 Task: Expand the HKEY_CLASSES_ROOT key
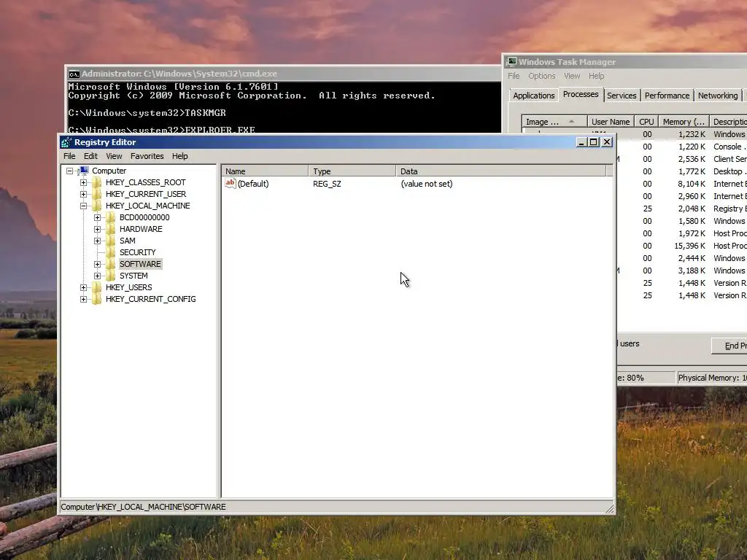pyautogui.click(x=84, y=182)
